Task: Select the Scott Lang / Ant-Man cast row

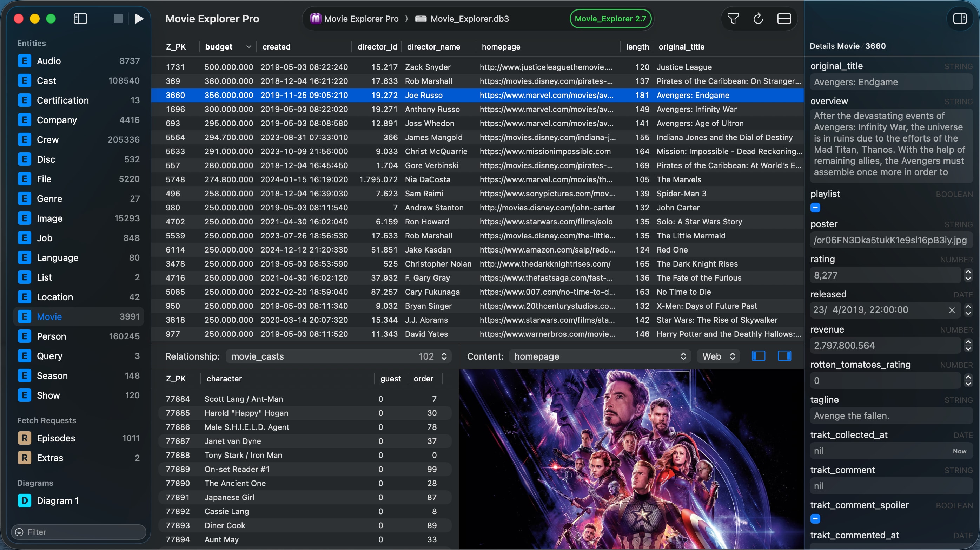Action: 305,399
